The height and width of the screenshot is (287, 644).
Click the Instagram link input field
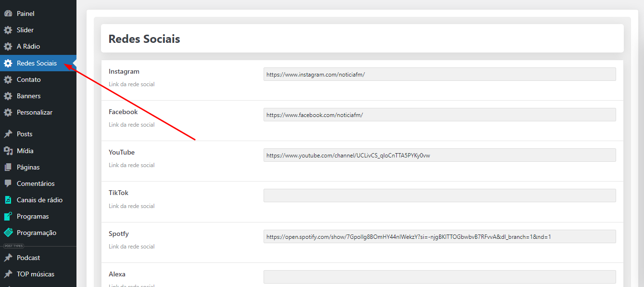click(x=439, y=74)
